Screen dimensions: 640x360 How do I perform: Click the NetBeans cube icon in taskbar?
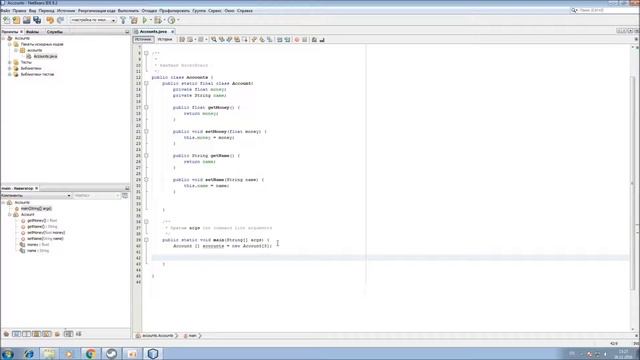click(x=153, y=353)
